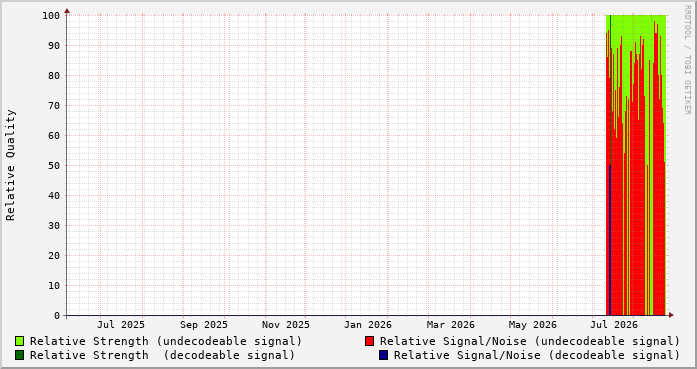Click the Jul 2026 x-axis label
Image resolution: width=697 pixels, height=369 pixels.
tap(614, 325)
